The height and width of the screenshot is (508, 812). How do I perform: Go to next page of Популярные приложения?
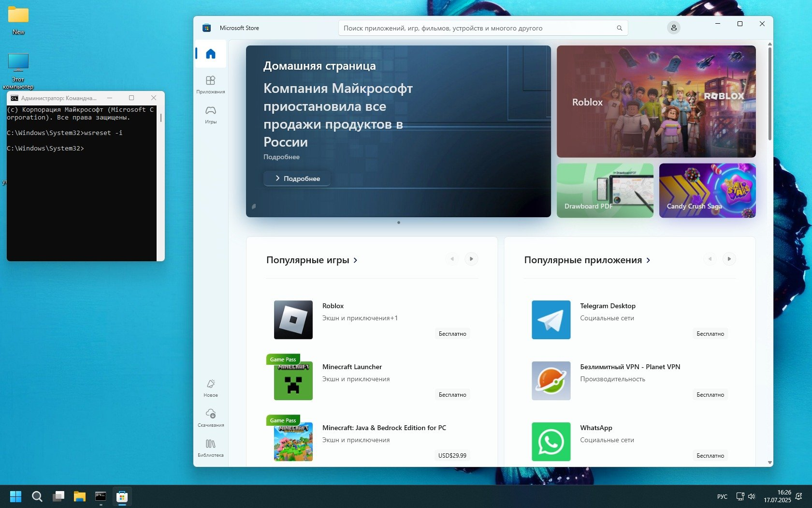(x=729, y=259)
